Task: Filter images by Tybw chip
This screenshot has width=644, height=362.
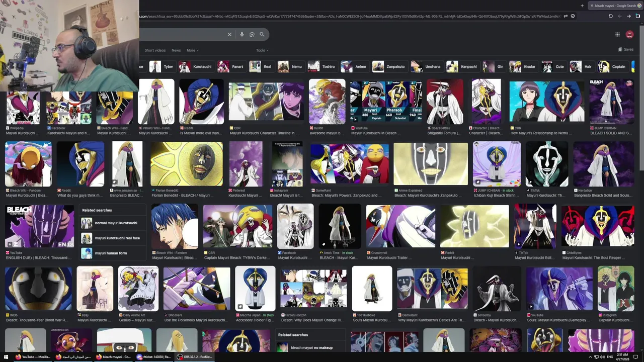Action: [162, 66]
